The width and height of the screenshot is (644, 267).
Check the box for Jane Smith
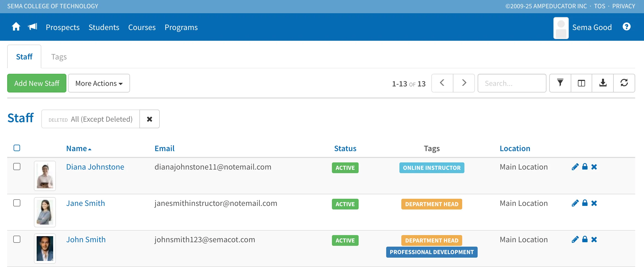coord(17,203)
